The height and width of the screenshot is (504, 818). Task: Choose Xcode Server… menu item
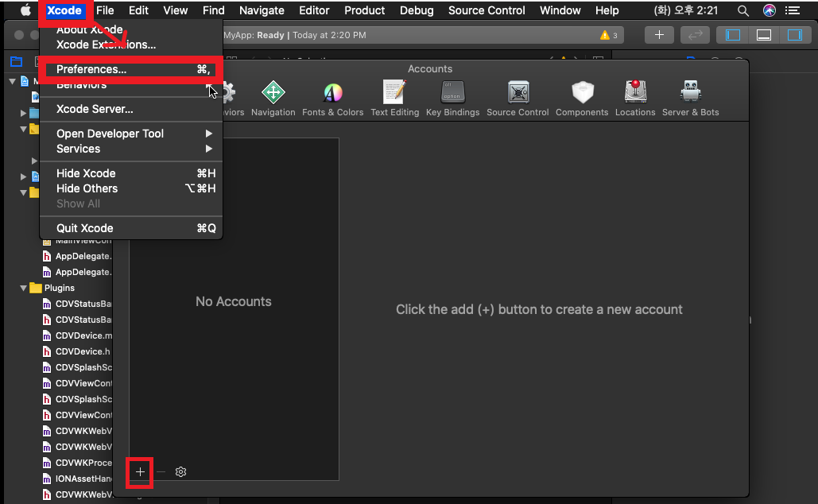[131, 109]
